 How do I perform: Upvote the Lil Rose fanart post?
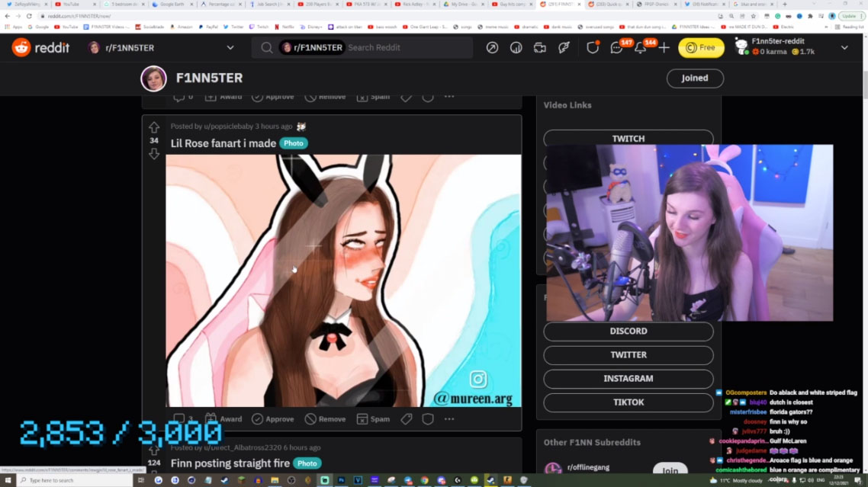(x=154, y=127)
